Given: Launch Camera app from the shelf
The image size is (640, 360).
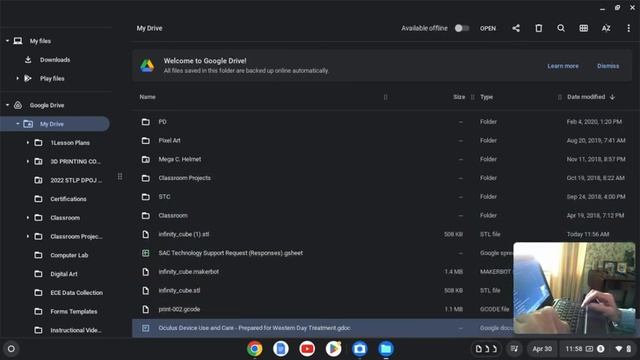Looking at the screenshot, I should pyautogui.click(x=360, y=349).
